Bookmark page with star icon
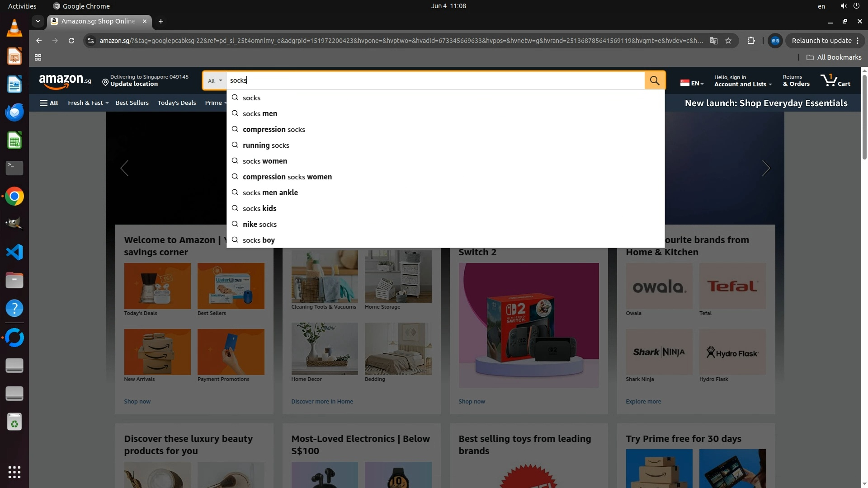 coord(728,41)
